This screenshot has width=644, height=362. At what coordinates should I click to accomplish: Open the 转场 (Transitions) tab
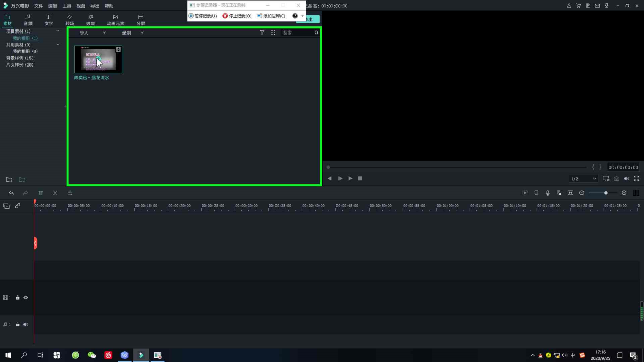coord(70,20)
